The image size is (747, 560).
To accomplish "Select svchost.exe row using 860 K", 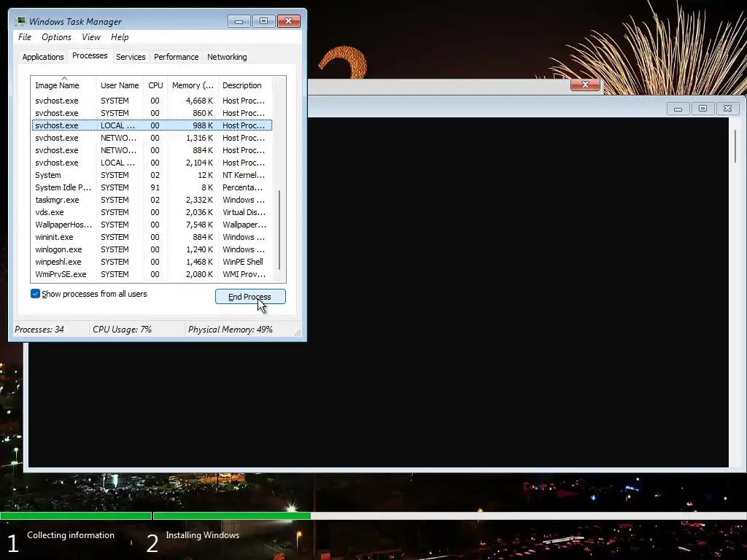I will point(152,113).
